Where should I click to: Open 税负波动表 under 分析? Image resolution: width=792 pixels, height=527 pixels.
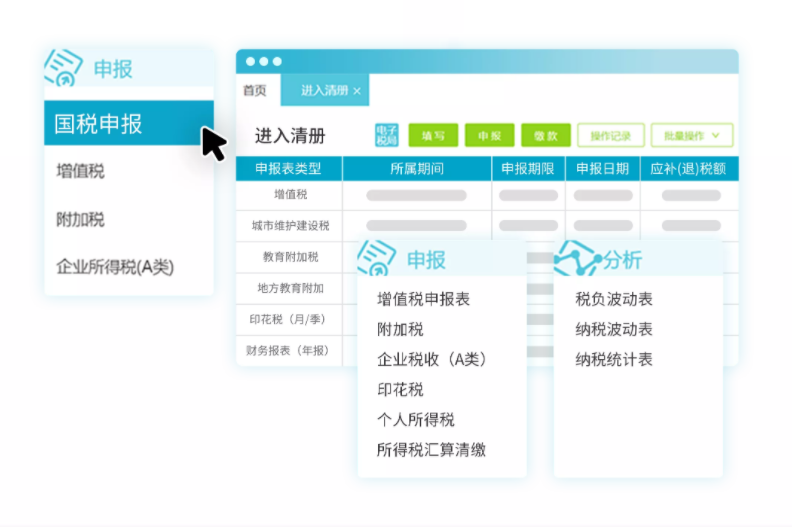(x=614, y=299)
